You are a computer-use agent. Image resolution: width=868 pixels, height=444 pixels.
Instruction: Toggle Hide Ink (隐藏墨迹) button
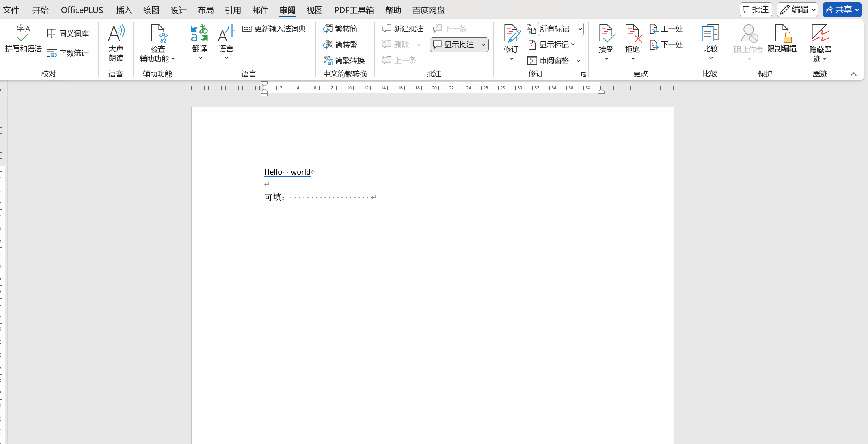(x=820, y=34)
